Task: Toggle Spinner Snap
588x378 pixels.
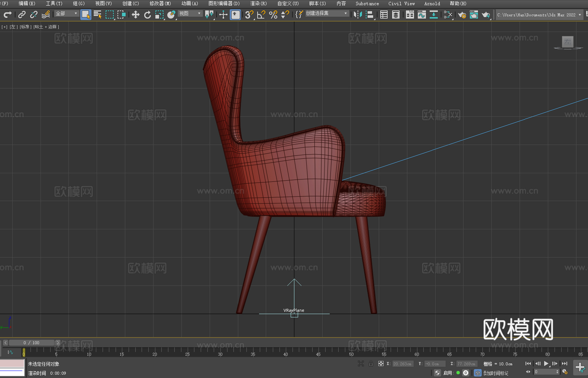Action: point(285,14)
